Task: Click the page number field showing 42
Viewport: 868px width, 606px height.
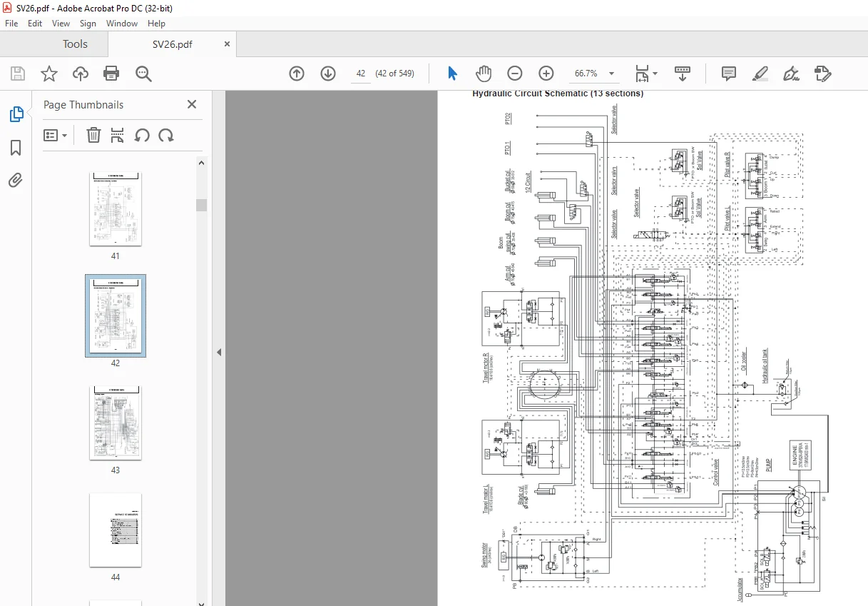Action: click(361, 74)
